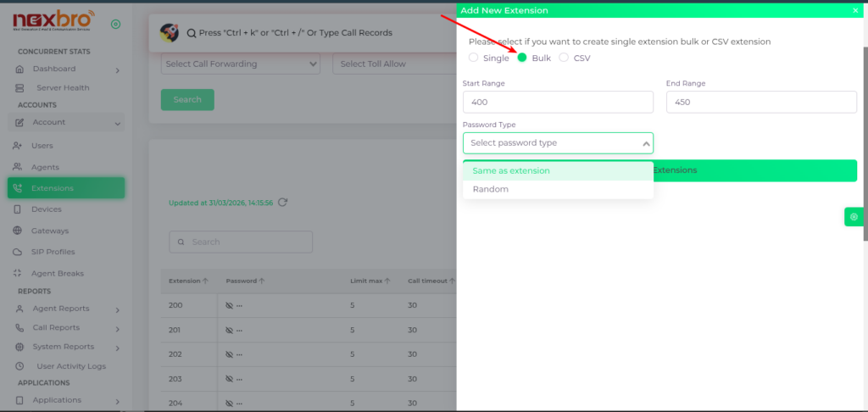
Task: Choose the CSV radio option
Action: 564,58
